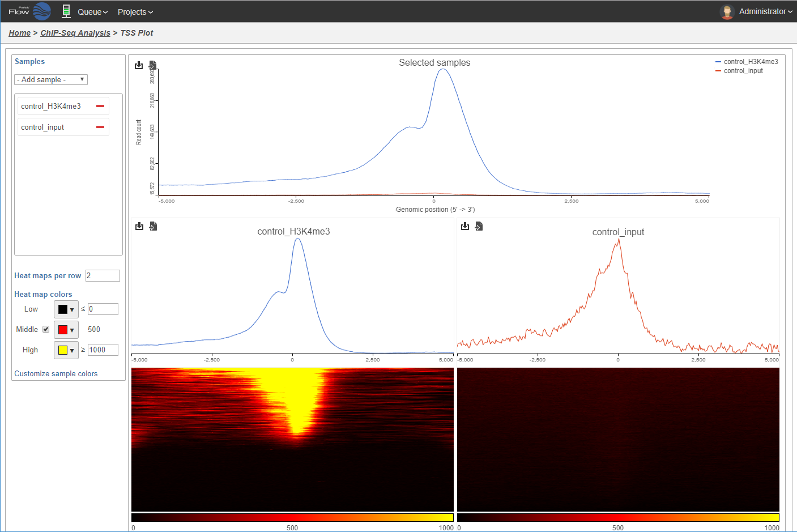Click control_H3K4me3 legend entry
This screenshot has height=532, width=797.
click(747, 62)
